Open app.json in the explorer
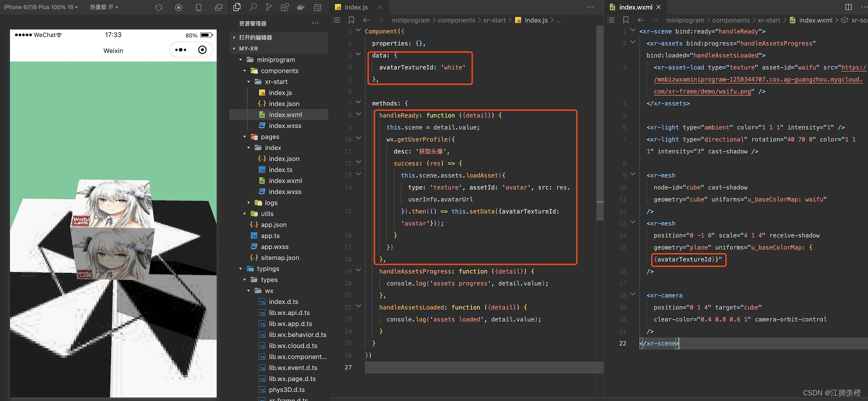Screen dimensions: 868x401 click(x=273, y=225)
